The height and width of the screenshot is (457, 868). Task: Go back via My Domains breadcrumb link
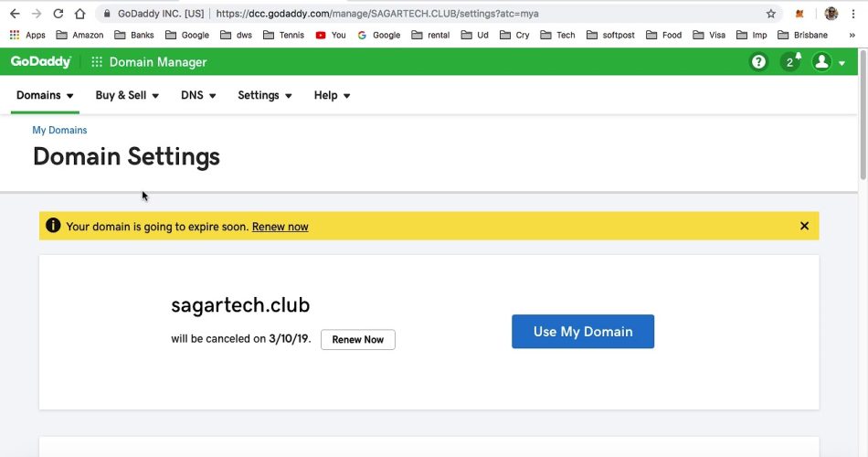[59, 131]
